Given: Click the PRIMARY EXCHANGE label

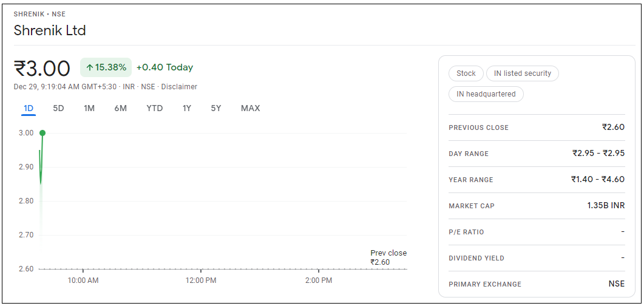Looking at the screenshot, I should click(x=485, y=284).
